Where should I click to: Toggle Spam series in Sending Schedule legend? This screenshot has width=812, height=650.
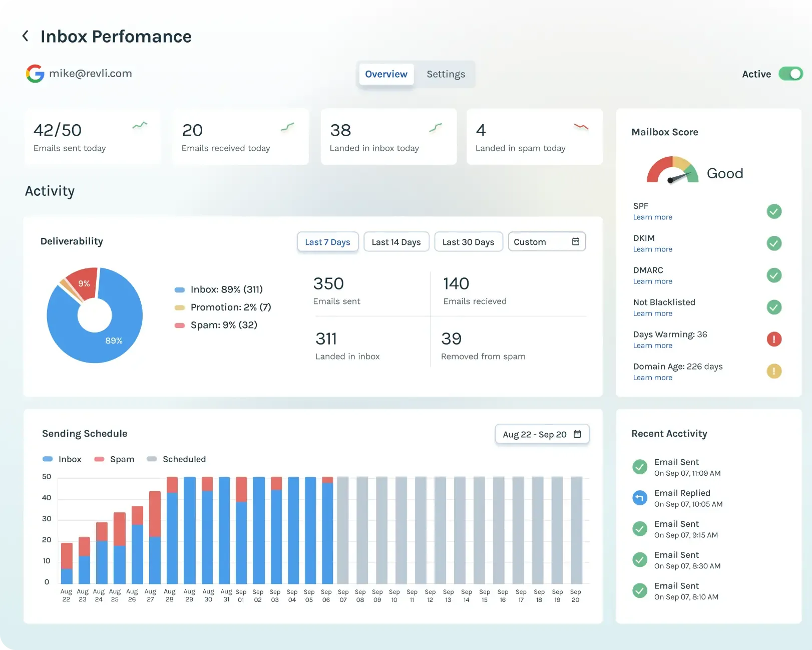tap(114, 459)
